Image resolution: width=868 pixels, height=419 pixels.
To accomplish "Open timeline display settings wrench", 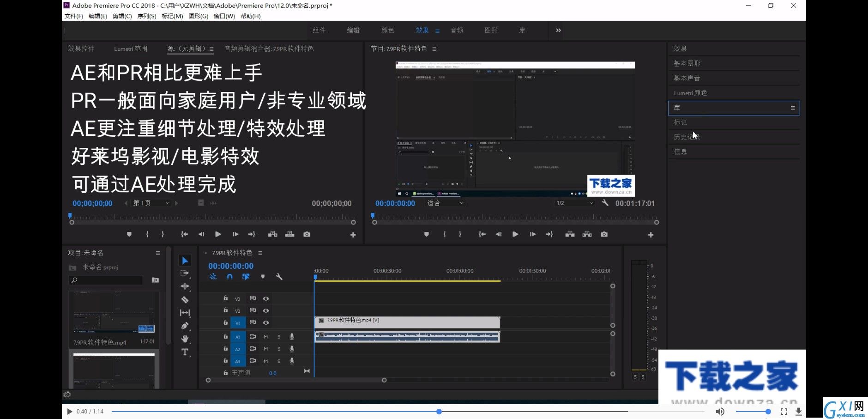I will coord(279,277).
